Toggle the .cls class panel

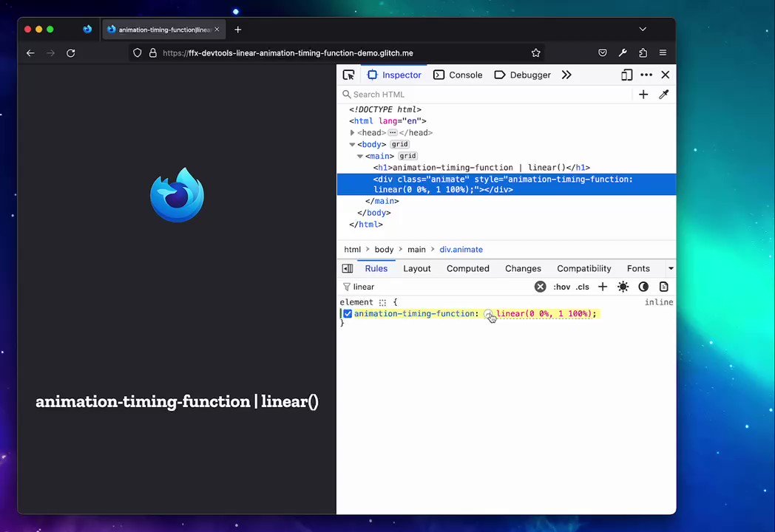tap(582, 287)
